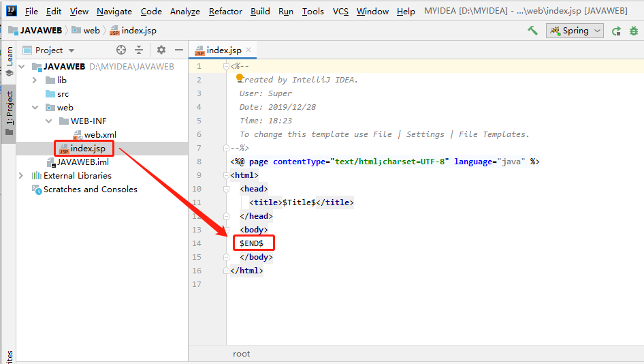Click the Locate/Select Opened File target icon

tap(120, 50)
